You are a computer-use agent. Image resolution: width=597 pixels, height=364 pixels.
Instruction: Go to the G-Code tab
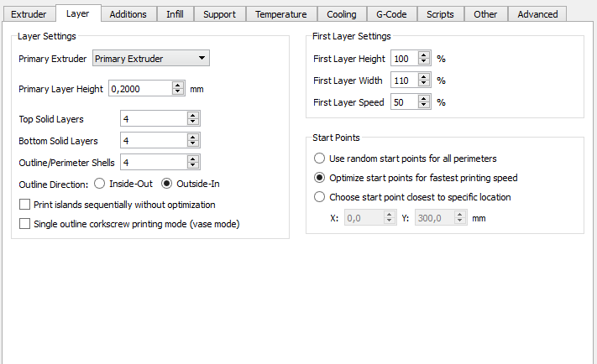click(x=391, y=14)
